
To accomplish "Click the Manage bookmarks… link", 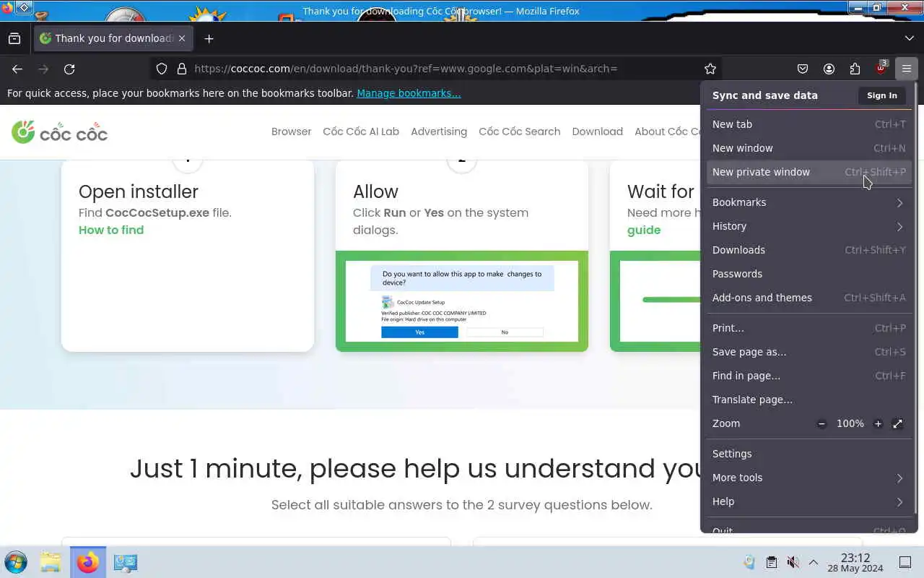I will pyautogui.click(x=409, y=93).
